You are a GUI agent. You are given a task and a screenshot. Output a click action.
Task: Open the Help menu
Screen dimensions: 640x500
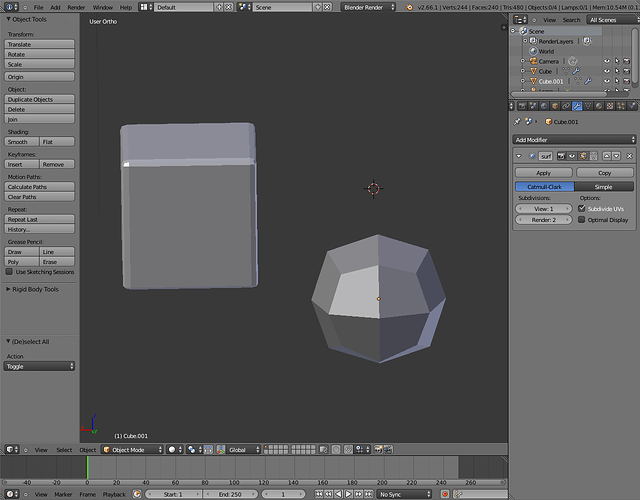click(x=126, y=7)
